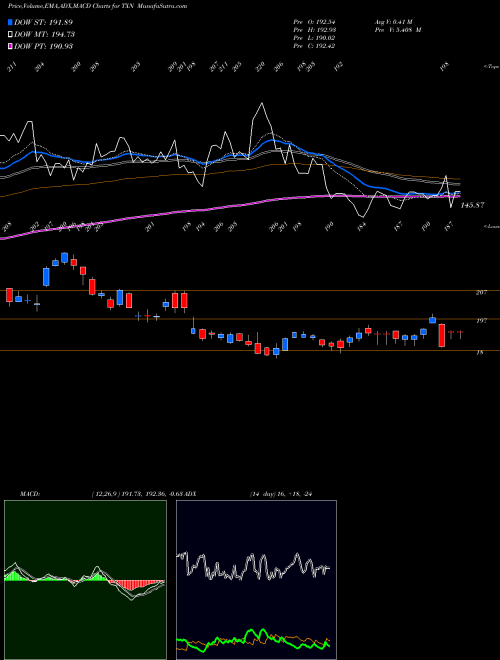The width and height of the screenshot is (500, 660).
Task: Click the blue DOW ST legend swatch
Action: 10,22
